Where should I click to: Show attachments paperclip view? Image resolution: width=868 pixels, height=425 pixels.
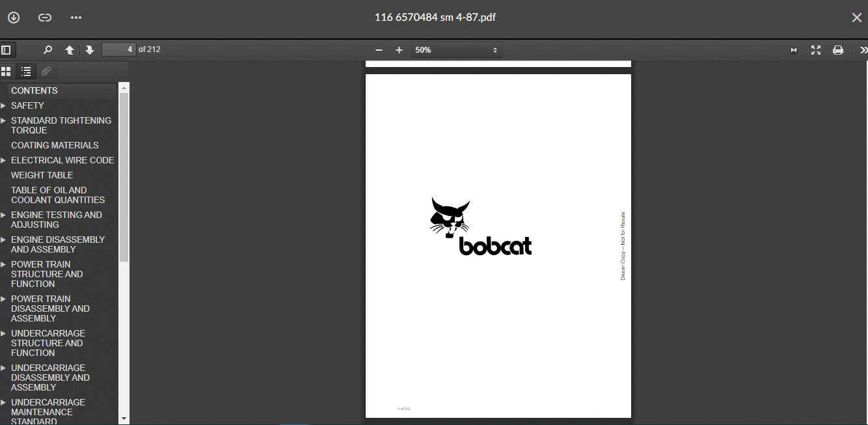[x=46, y=72]
